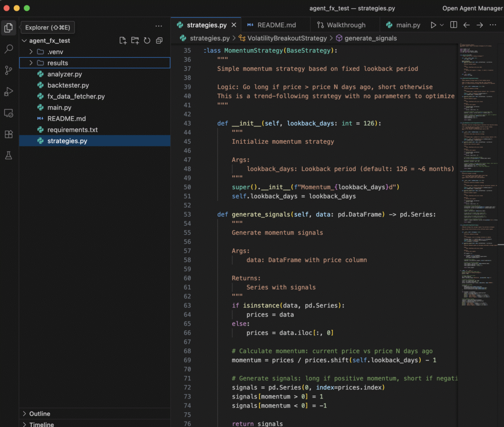Open the Testing flask view
This screenshot has height=427, width=504.
pyautogui.click(x=9, y=155)
